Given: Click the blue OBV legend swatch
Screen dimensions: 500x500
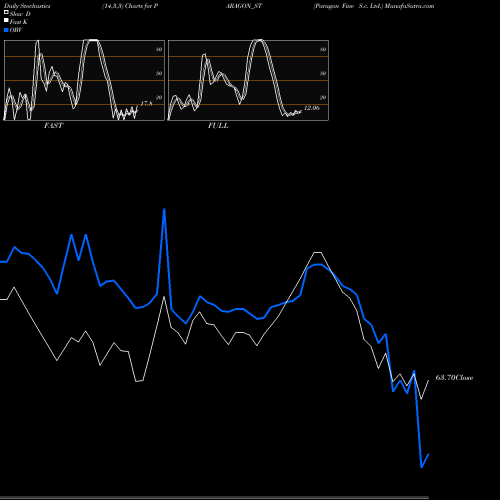Looking at the screenshot, I should (x=6, y=30).
